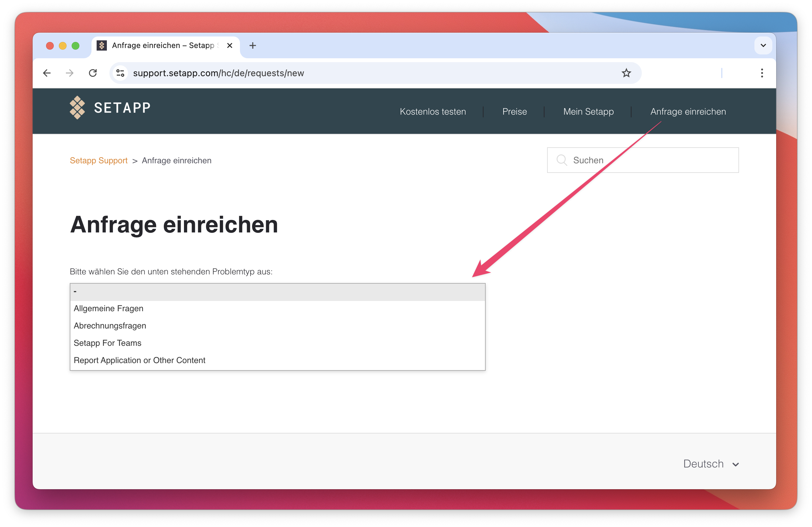The height and width of the screenshot is (527, 812).
Task: Open Preise in navigation
Action: [x=514, y=112]
